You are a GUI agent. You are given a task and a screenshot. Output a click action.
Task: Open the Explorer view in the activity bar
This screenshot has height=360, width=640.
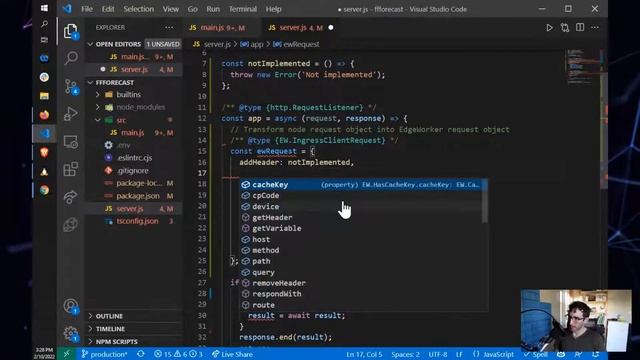click(71, 31)
